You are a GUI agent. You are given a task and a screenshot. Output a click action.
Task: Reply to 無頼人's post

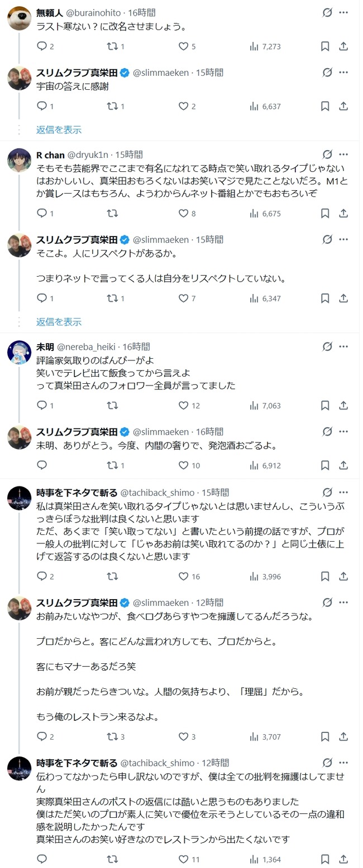tap(42, 46)
